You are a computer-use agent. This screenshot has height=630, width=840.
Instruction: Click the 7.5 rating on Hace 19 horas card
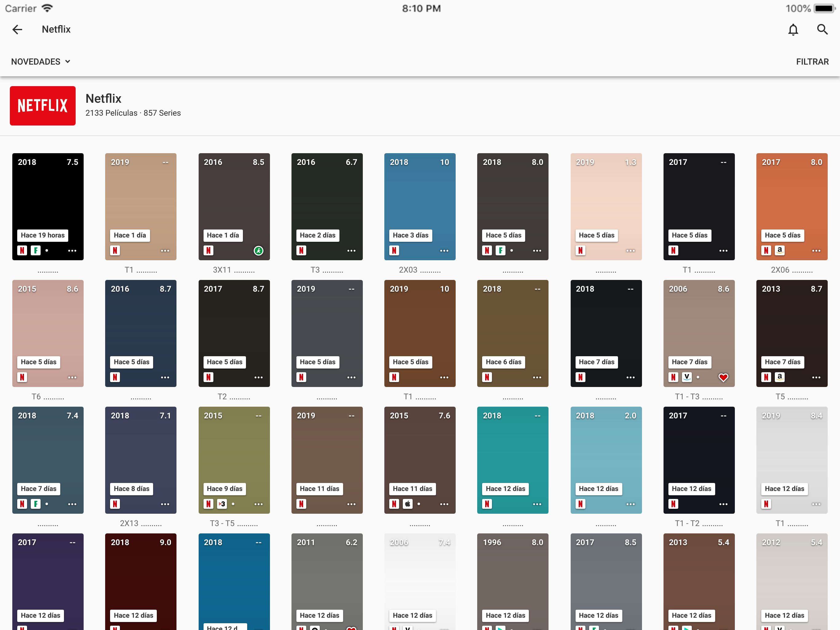tap(72, 162)
